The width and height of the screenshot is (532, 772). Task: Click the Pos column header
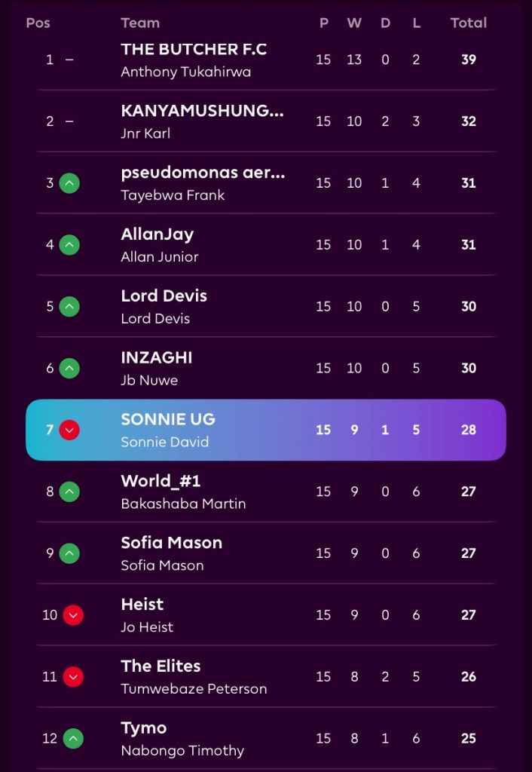pos(38,23)
